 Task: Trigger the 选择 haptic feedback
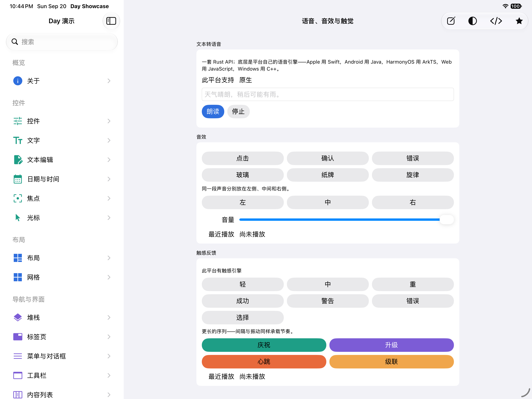(242, 317)
